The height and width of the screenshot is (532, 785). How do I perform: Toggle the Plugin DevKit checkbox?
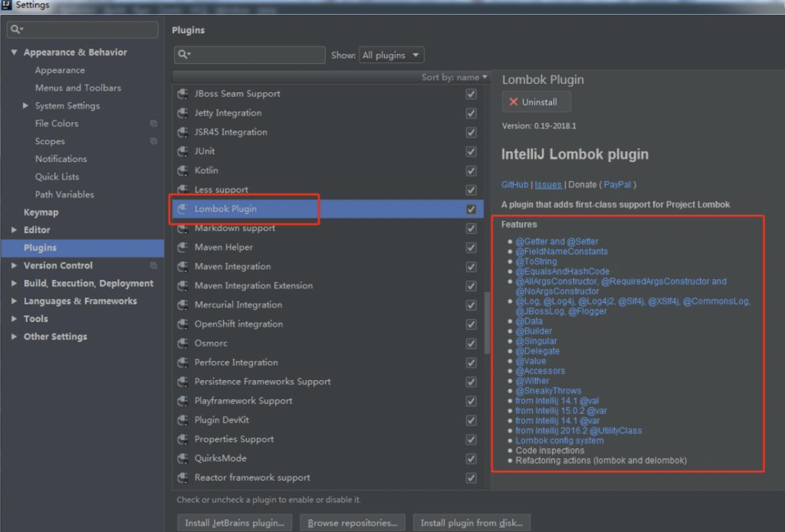click(472, 420)
